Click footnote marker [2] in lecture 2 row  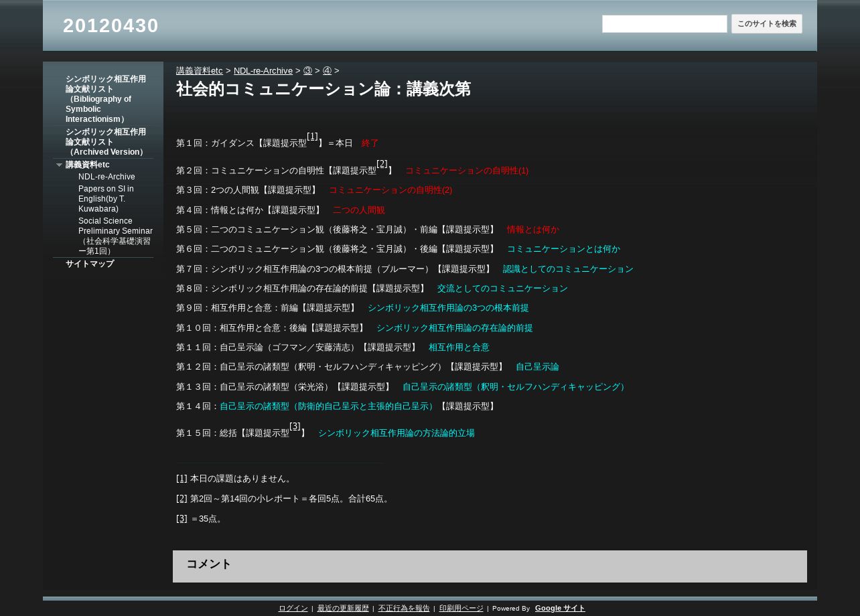click(382, 164)
